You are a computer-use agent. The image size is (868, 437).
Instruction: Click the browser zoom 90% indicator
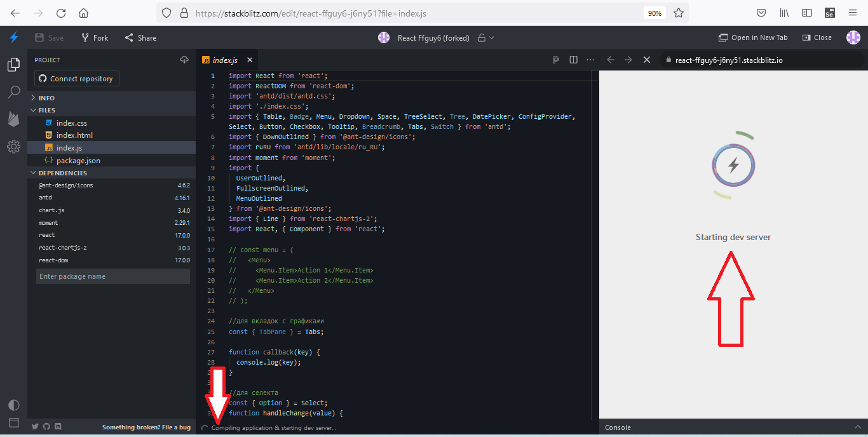pyautogui.click(x=654, y=13)
